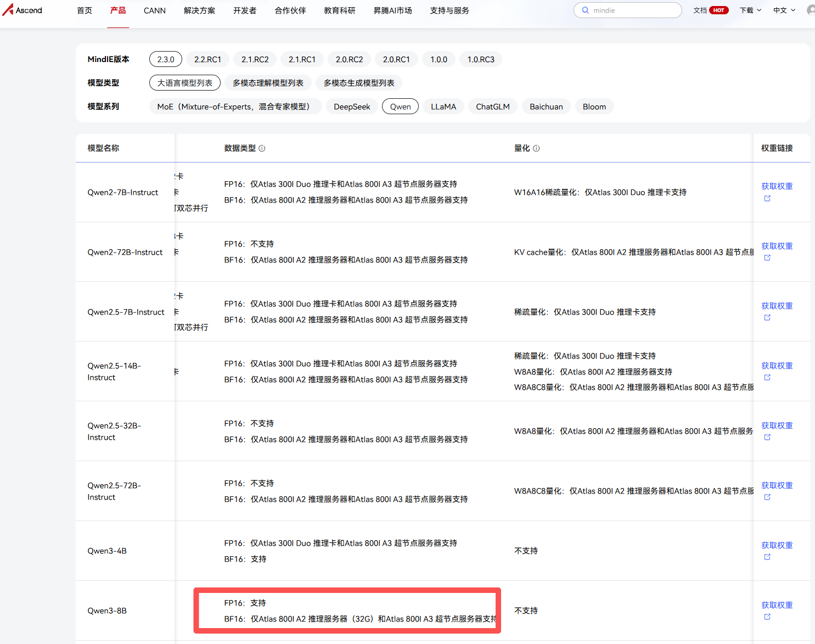Select MindIE version 2.0.RC1
Viewport: 815px width, 644px height.
click(x=396, y=59)
